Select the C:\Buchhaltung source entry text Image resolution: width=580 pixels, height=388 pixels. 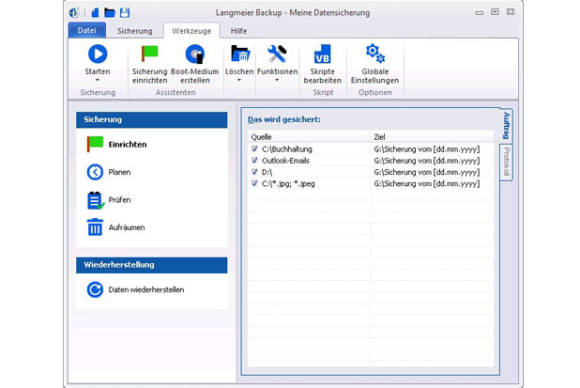pyautogui.click(x=287, y=149)
